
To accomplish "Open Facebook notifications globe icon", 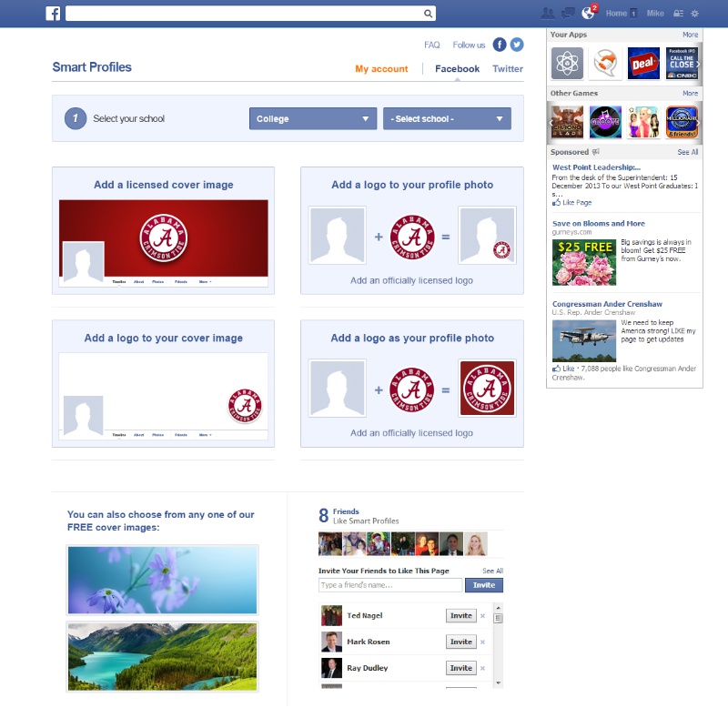I will [x=588, y=13].
